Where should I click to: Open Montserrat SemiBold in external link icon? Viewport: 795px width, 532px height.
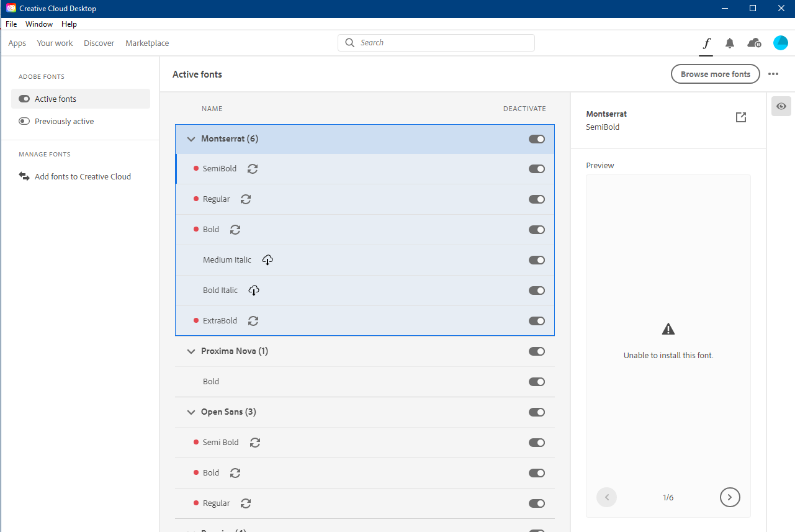coord(740,117)
